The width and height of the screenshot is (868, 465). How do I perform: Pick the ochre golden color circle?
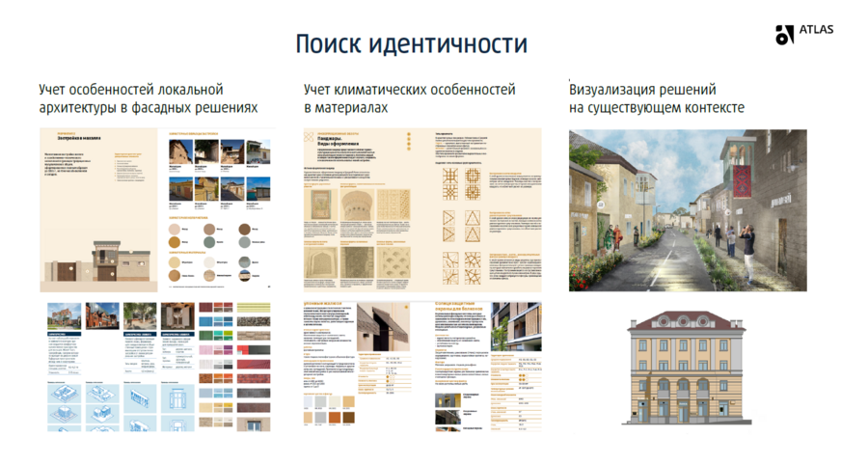point(175,242)
